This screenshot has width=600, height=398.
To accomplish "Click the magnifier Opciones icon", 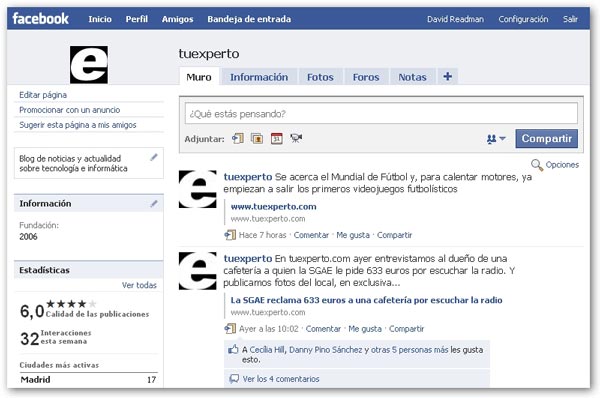I will pyautogui.click(x=537, y=165).
